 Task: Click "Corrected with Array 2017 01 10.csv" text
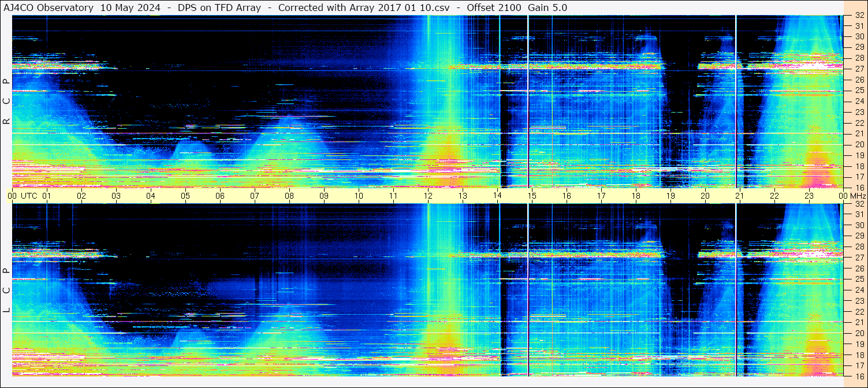[x=364, y=8]
